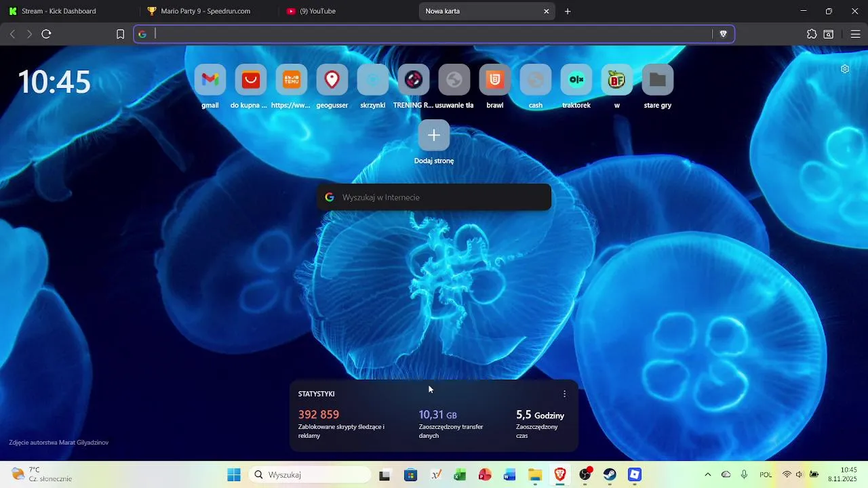Click the microphone tray icon
The width and height of the screenshot is (868, 488).
click(745, 474)
